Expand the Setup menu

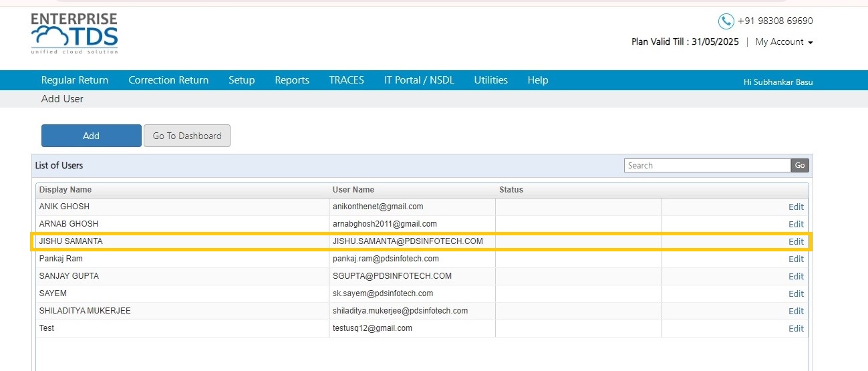(242, 80)
